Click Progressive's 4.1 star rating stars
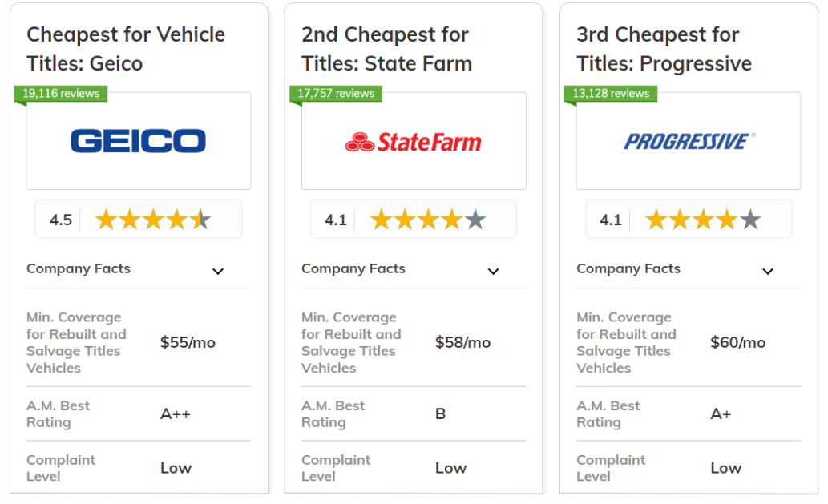828x504 pixels. click(704, 220)
